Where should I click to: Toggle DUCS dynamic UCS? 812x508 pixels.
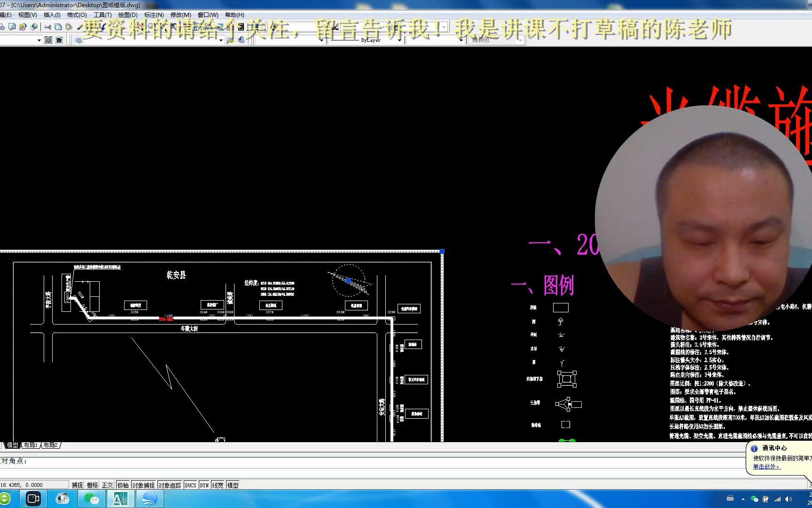190,485
